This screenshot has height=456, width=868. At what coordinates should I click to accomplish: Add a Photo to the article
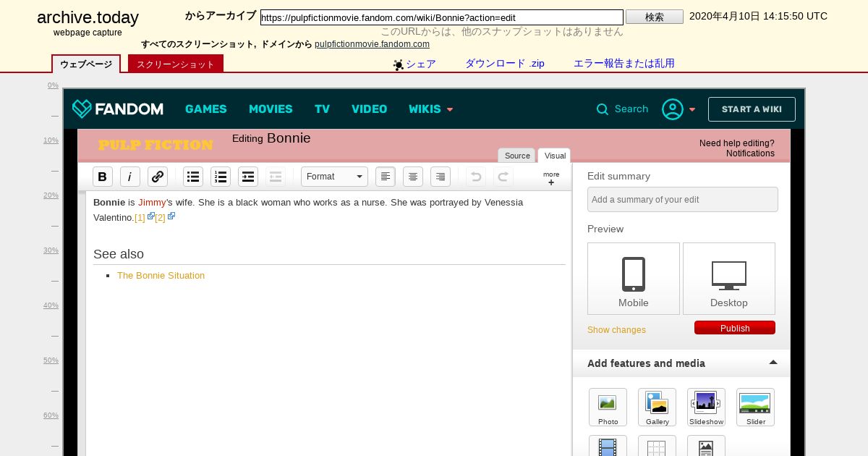[x=608, y=408]
